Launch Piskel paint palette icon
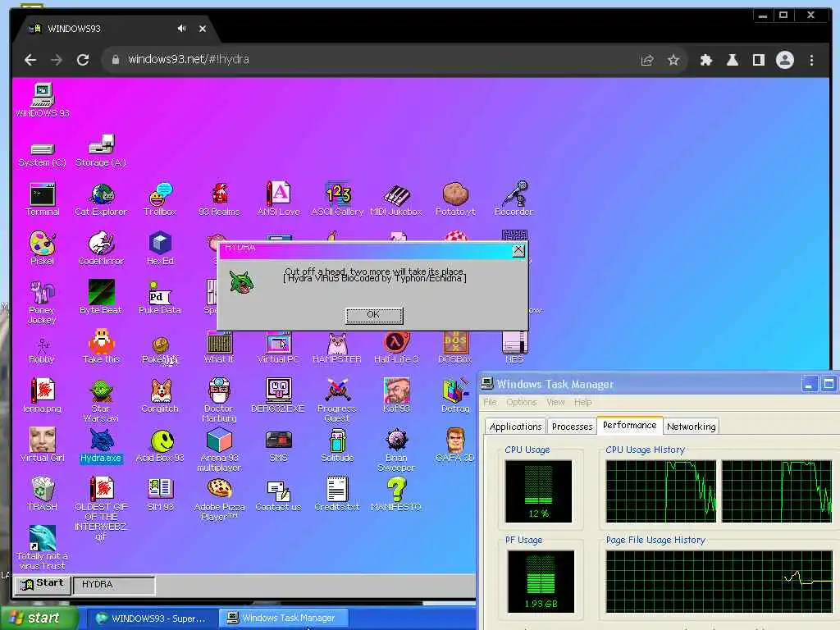The height and width of the screenshot is (630, 840). pyautogui.click(x=43, y=248)
